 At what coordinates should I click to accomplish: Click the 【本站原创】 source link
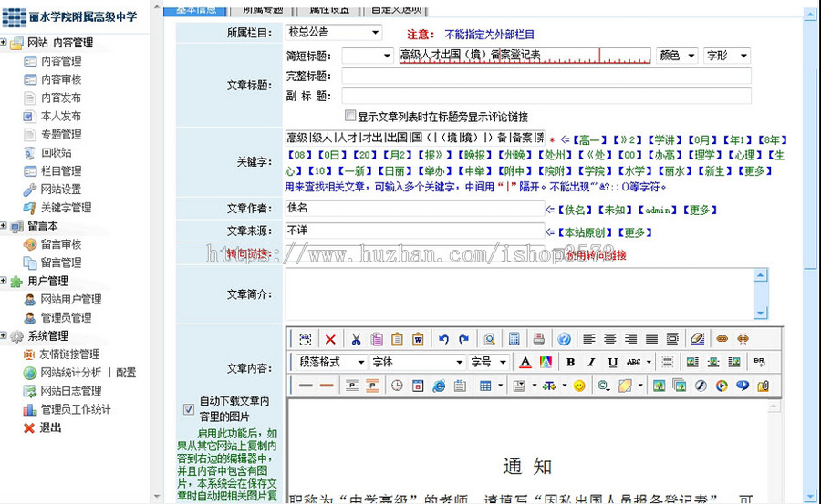click(x=585, y=232)
